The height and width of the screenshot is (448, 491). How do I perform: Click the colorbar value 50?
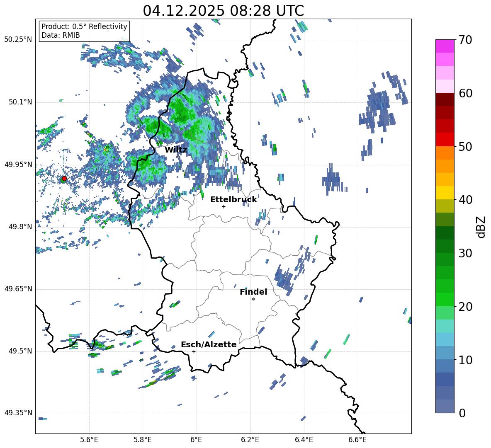coord(465,146)
